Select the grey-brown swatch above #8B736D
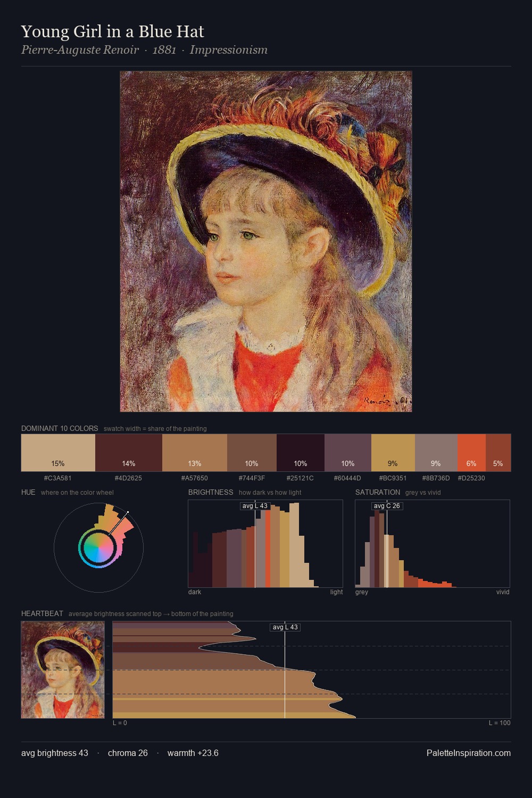This screenshot has height=798, width=532. pyautogui.click(x=436, y=453)
